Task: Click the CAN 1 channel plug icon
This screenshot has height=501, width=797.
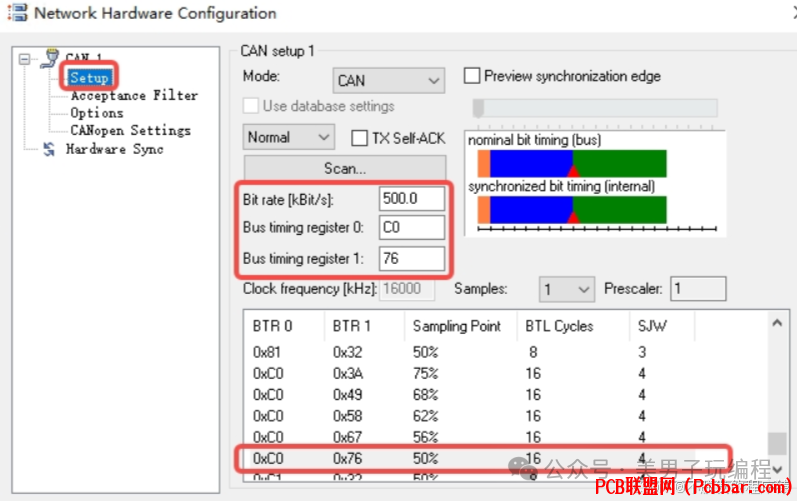Action: click(50, 58)
